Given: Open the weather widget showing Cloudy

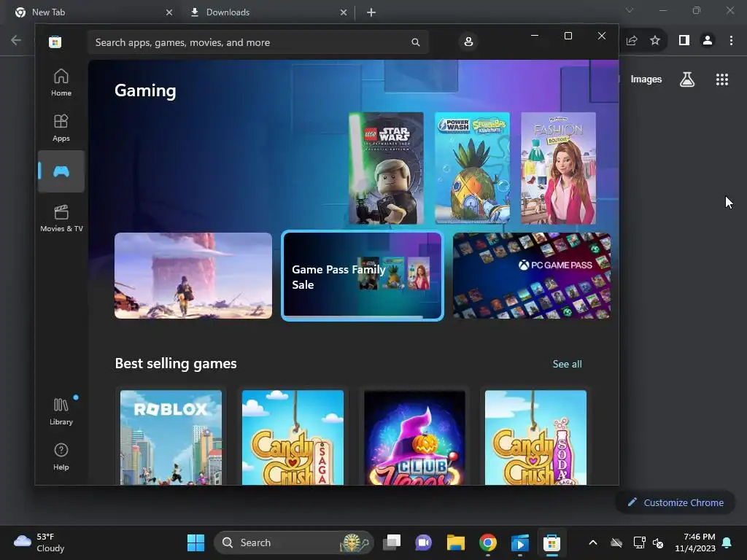Looking at the screenshot, I should [39, 542].
